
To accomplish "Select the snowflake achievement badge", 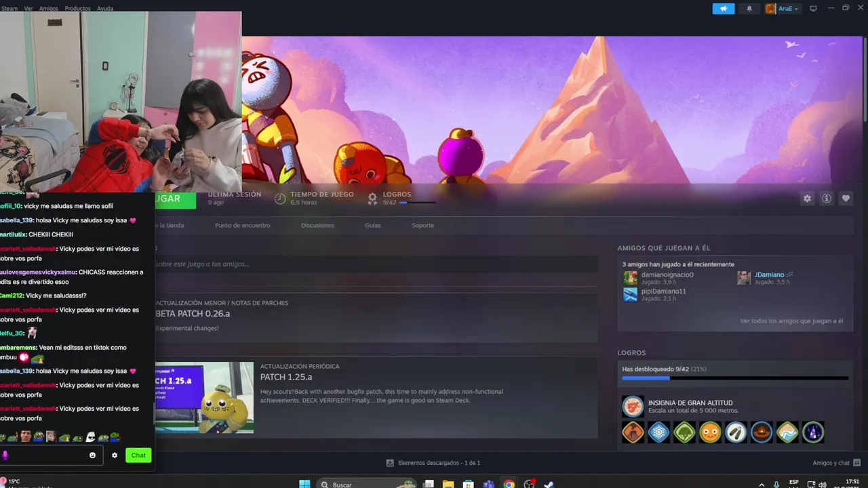I will coord(658,432).
